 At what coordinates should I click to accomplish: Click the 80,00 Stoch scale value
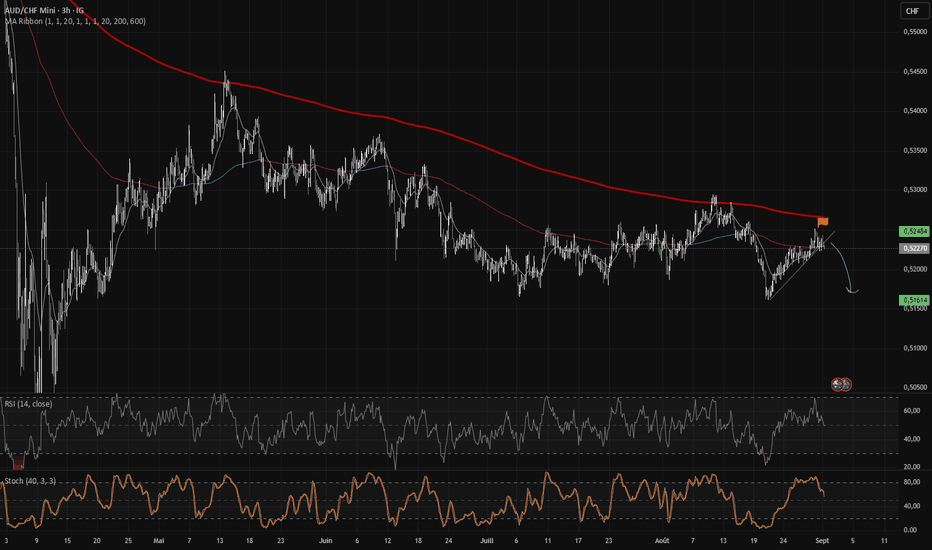click(912, 482)
